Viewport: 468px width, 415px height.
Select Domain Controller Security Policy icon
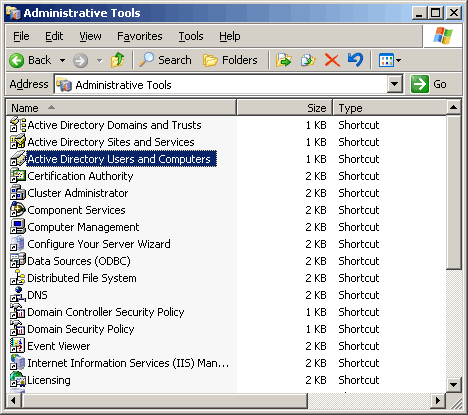click(18, 312)
